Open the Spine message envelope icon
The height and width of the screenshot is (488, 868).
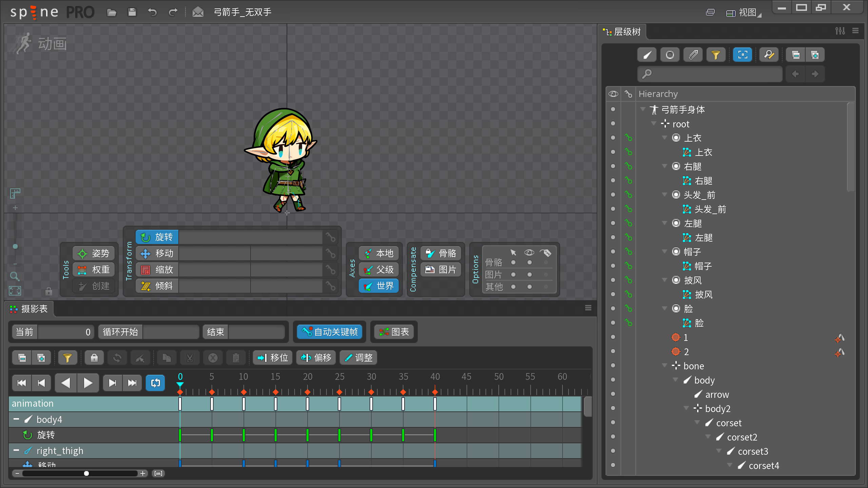198,13
